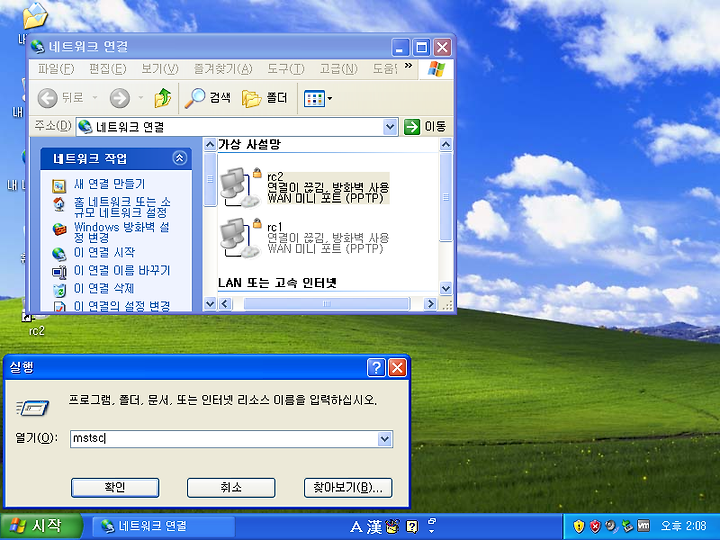Click the home network setup link

point(122,207)
